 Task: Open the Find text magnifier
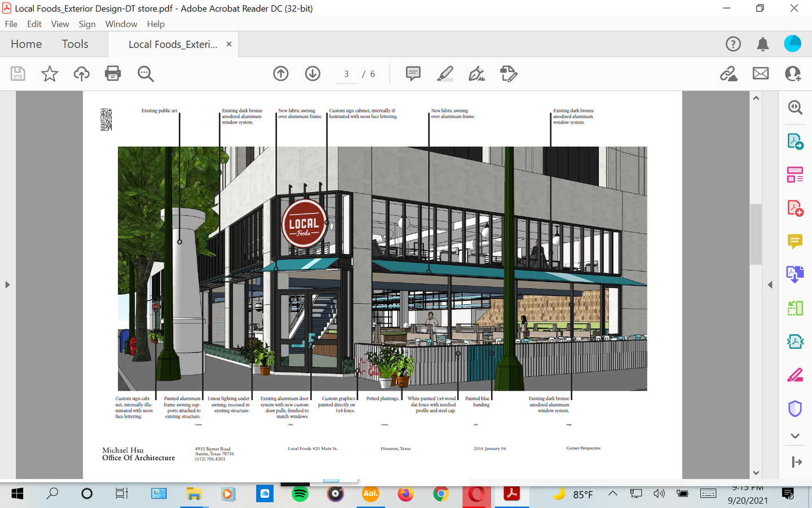pyautogui.click(x=145, y=73)
